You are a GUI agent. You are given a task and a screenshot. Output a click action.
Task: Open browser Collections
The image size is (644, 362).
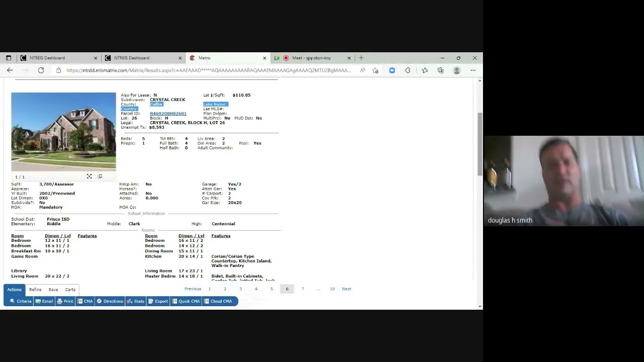coord(441,70)
